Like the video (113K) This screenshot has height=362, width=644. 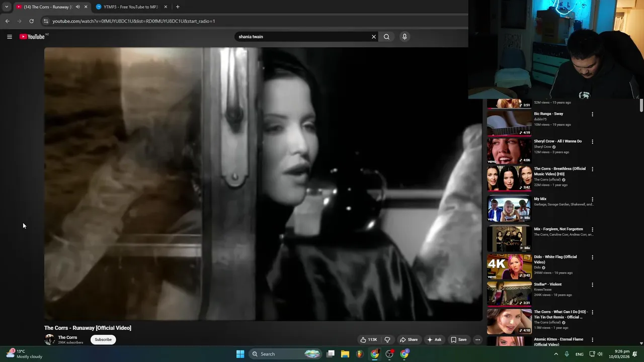pos(368,340)
